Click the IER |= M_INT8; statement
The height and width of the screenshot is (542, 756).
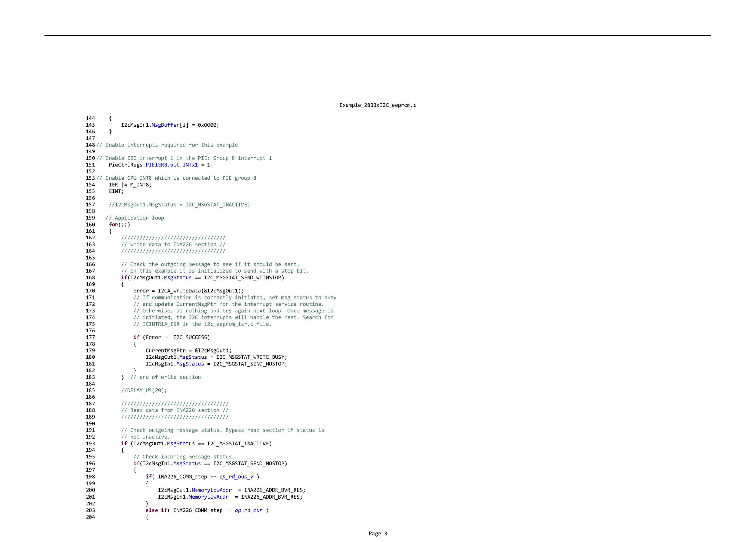[x=130, y=185]
